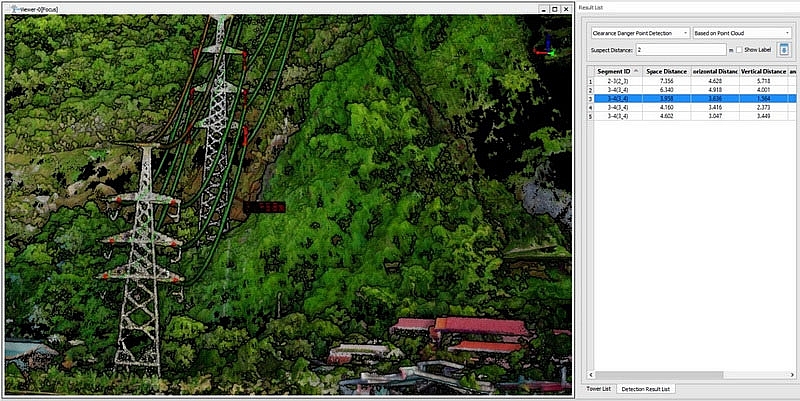Click row number 5 header
The width and height of the screenshot is (800, 401).
pyautogui.click(x=590, y=116)
